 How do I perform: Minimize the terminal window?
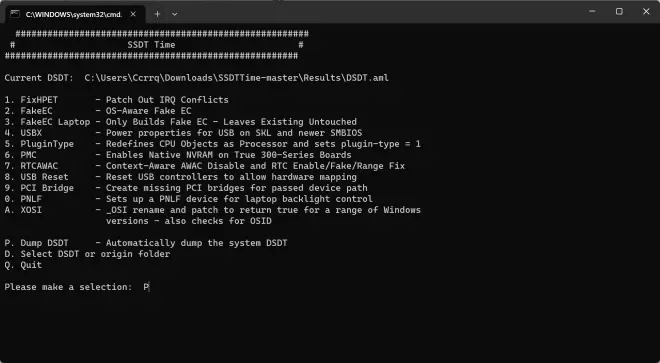(x=592, y=11)
